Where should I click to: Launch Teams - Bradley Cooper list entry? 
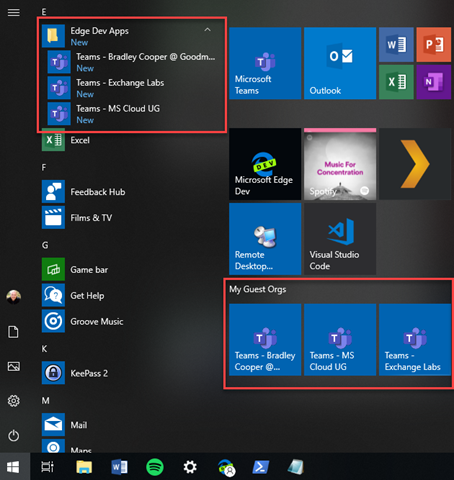[x=132, y=62]
